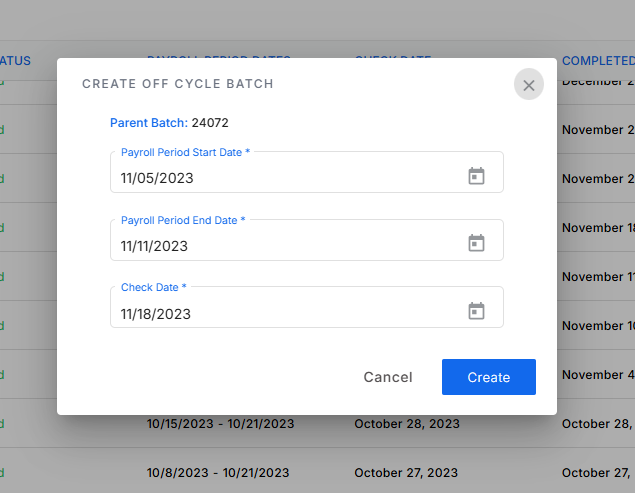Select payroll period 10/8/2023 - 10/21/2023
This screenshot has height=493, width=635.
click(x=218, y=473)
